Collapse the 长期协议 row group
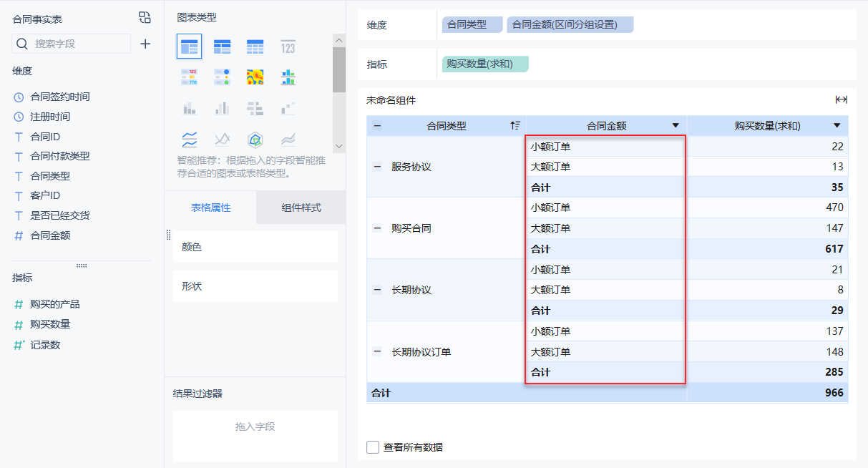Viewport: 868px width, 468px height. (x=377, y=290)
